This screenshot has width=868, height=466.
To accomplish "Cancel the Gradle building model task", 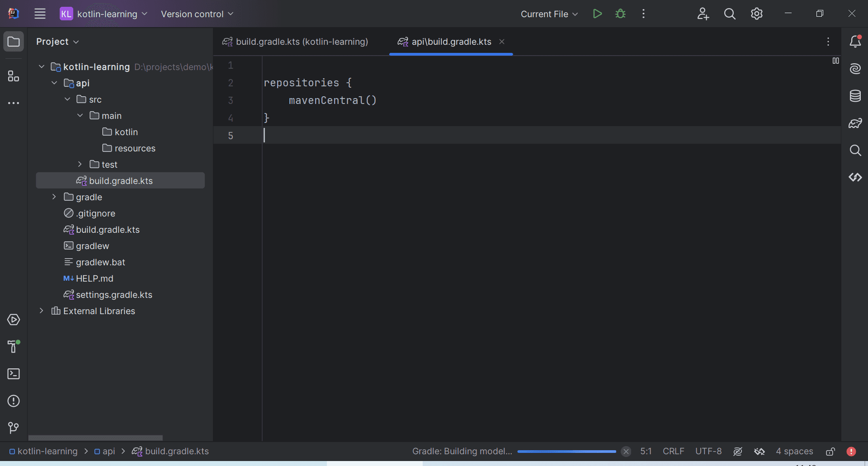I will (x=626, y=451).
